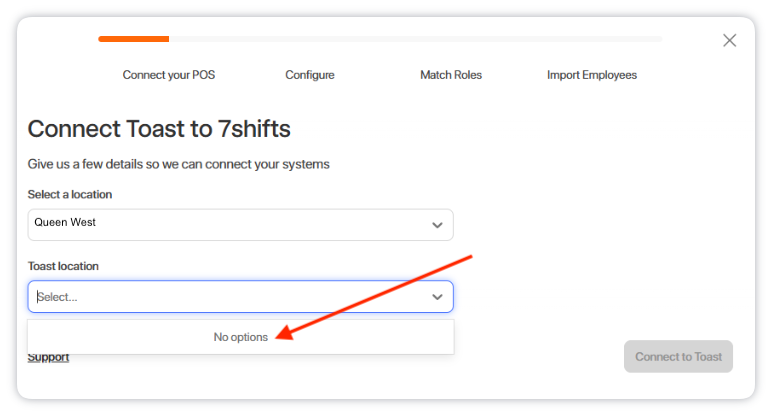
Task: Select the Match Roles step
Action: point(451,75)
